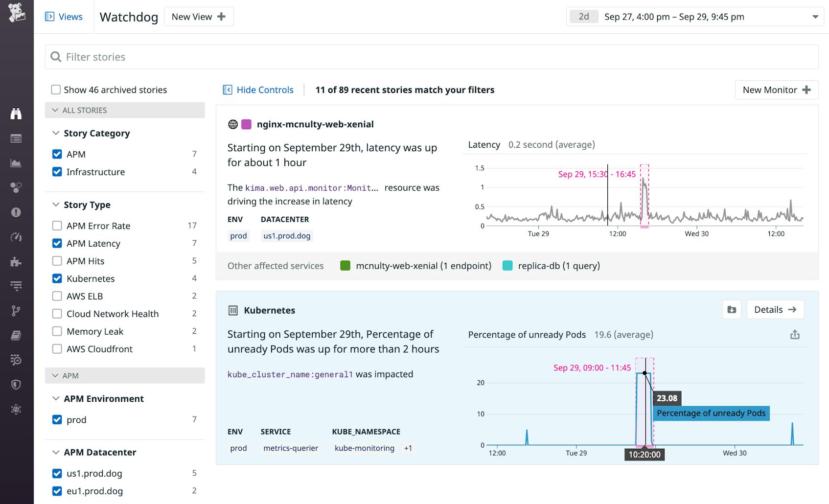829x504 pixels.
Task: Select the purple swatch beside nginx-mcnulty-web-xenial
Action: [246, 124]
